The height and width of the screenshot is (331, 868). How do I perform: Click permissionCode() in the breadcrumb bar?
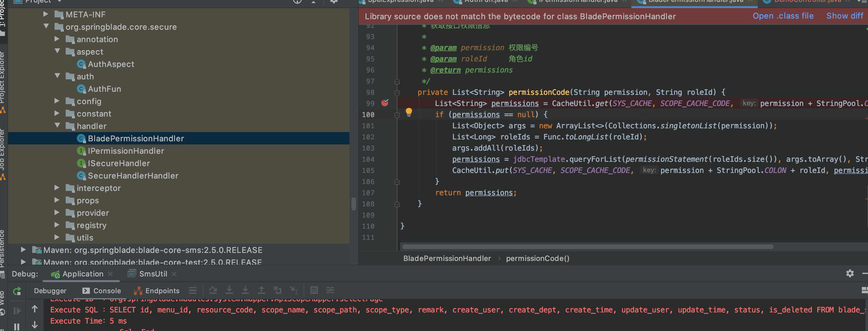(538, 258)
